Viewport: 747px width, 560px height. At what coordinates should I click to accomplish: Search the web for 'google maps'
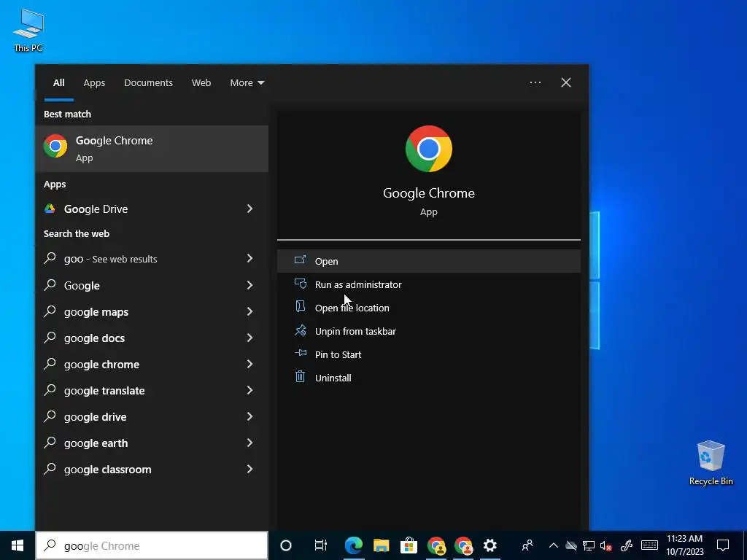point(152,312)
